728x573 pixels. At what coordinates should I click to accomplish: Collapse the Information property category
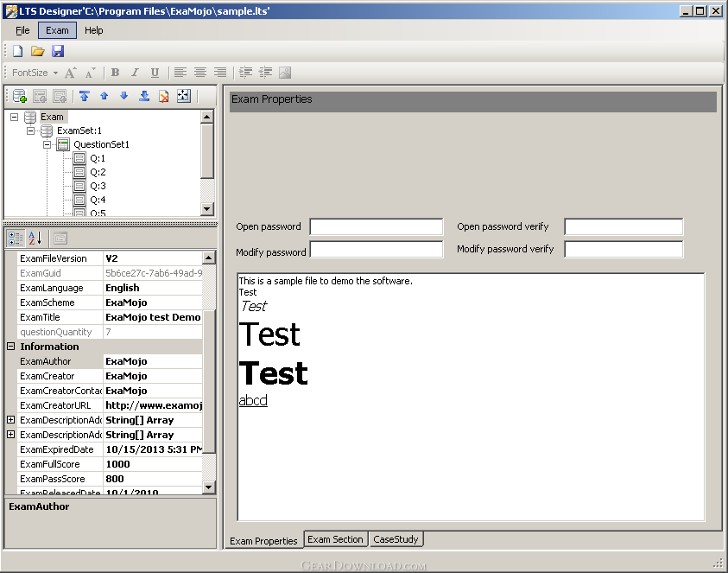(11, 347)
